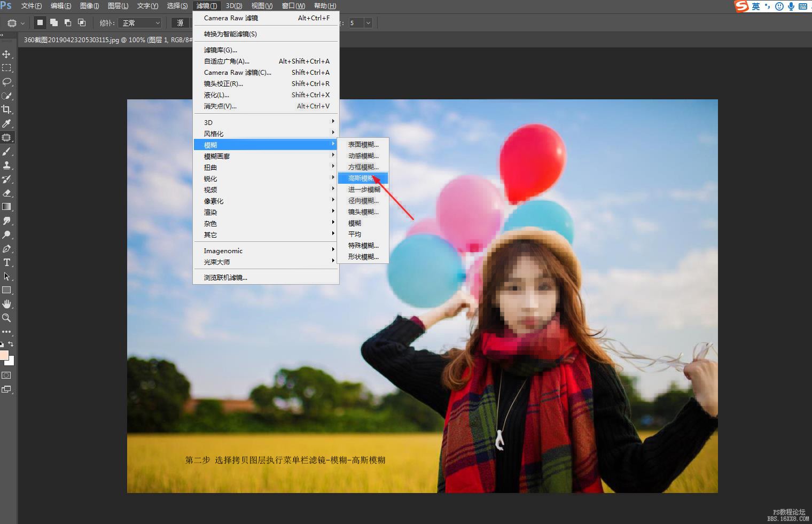Expand the 3D filter submenu
The image size is (812, 524).
266,122
